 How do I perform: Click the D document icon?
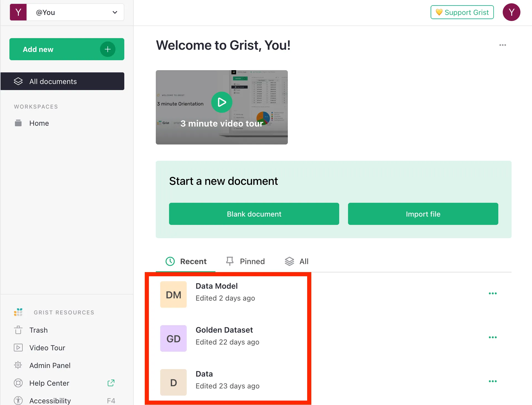(x=173, y=382)
